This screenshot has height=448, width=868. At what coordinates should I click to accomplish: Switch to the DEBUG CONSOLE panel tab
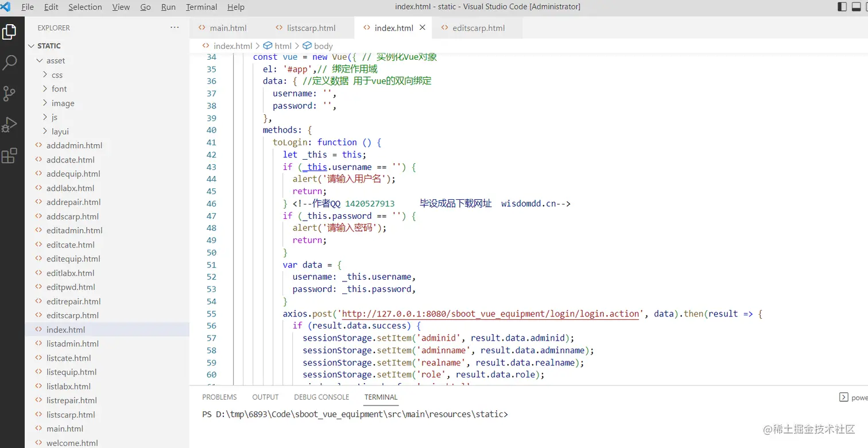click(x=321, y=397)
